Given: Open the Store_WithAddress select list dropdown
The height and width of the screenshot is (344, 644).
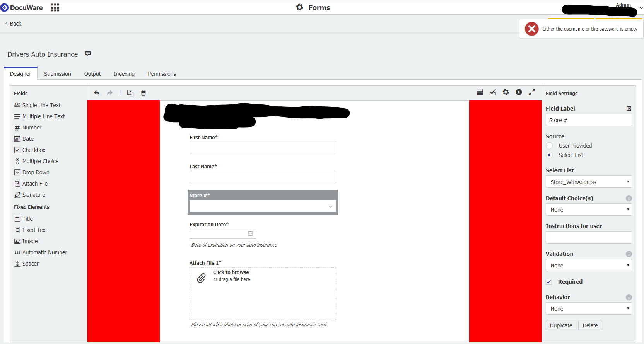Looking at the screenshot, I should [588, 182].
